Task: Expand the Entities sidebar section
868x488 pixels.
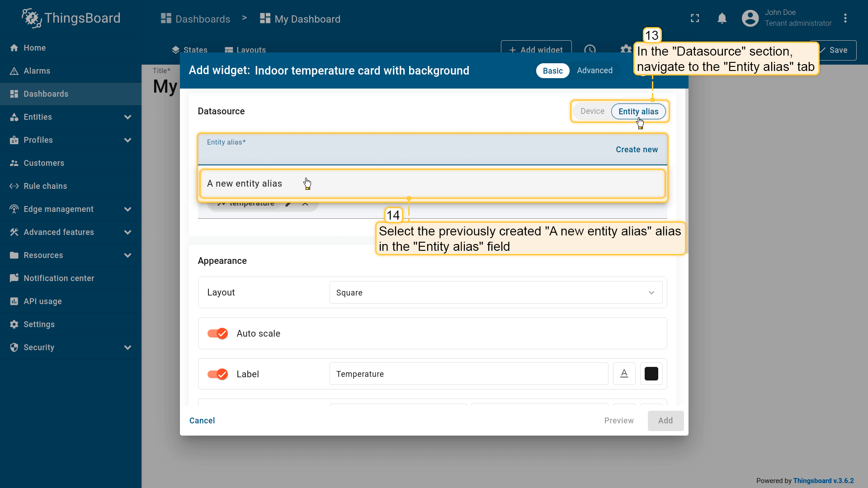Action: tap(127, 117)
